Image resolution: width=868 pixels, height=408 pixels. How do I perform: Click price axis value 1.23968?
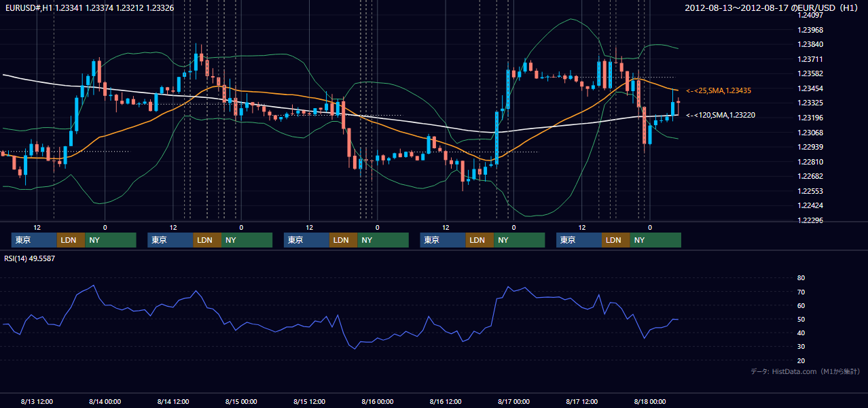810,30
